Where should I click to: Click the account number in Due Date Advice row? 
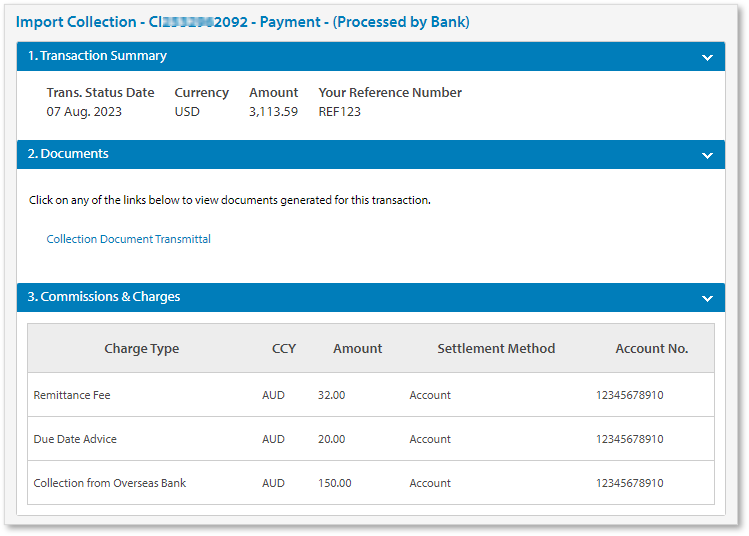coord(630,439)
